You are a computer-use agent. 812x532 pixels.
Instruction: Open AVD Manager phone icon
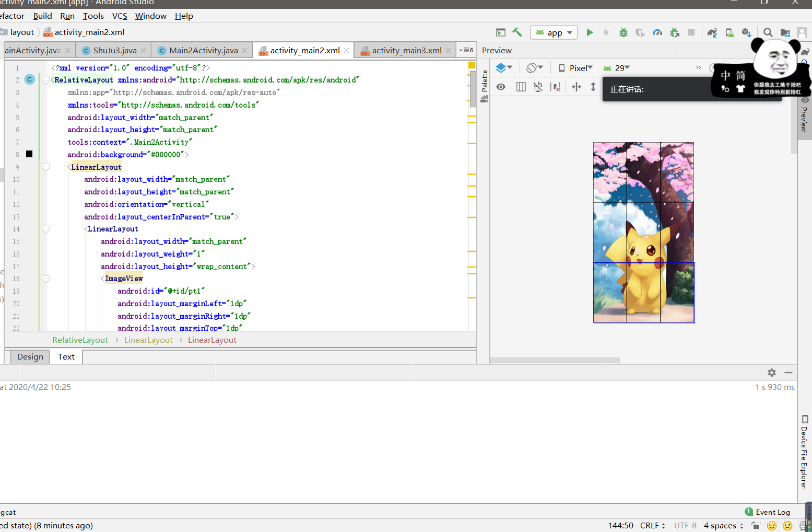729,32
